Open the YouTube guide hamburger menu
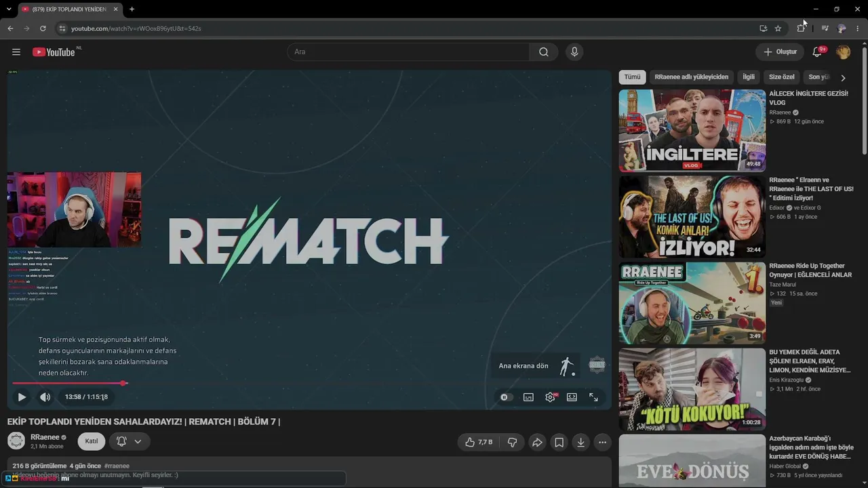The height and width of the screenshot is (488, 868). (16, 52)
